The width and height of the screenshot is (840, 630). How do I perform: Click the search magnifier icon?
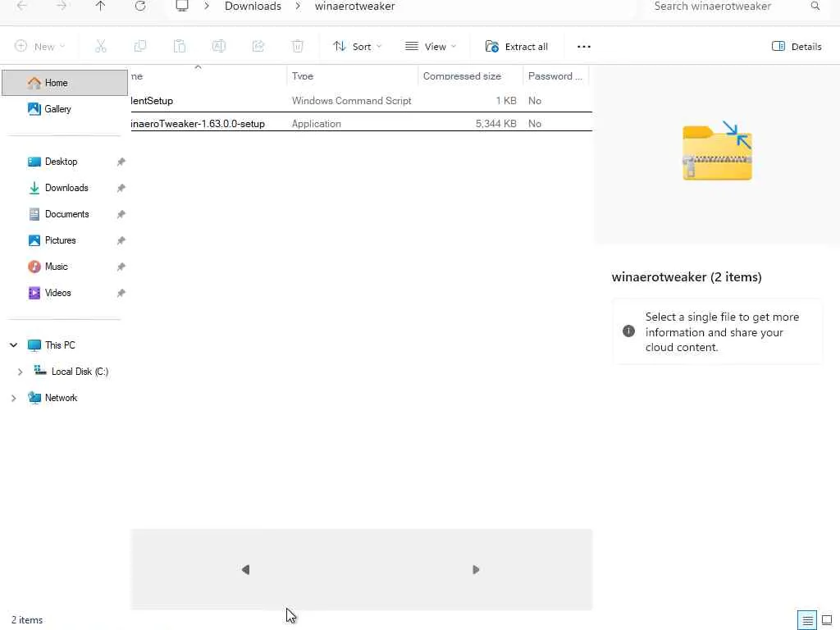(x=815, y=6)
